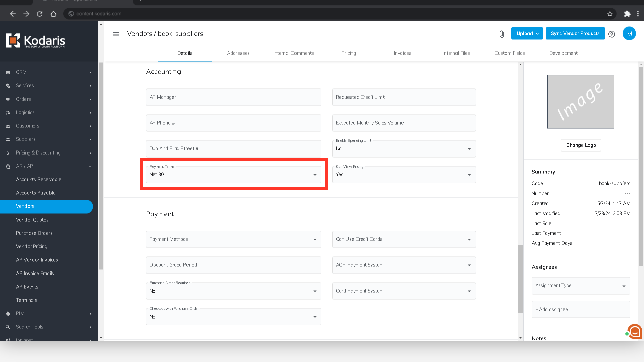Open the Upload button dropdown
The image size is (644, 362).
(x=527, y=34)
